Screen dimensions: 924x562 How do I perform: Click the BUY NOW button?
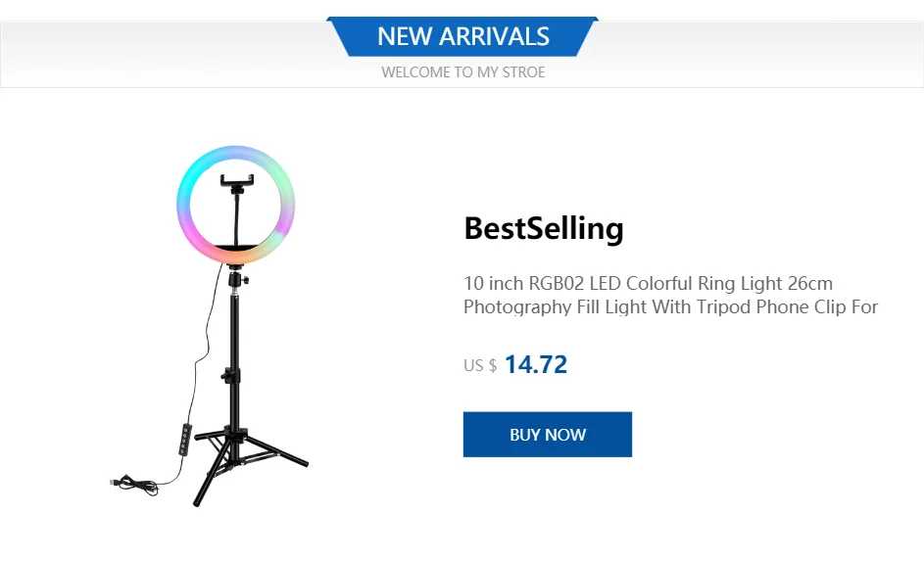pyautogui.click(x=547, y=435)
